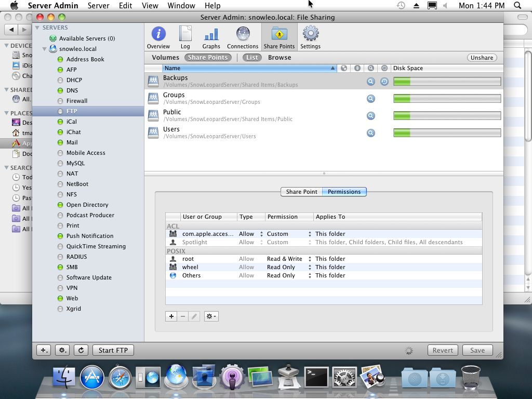Select the FTP service in sidebar

tap(88, 111)
